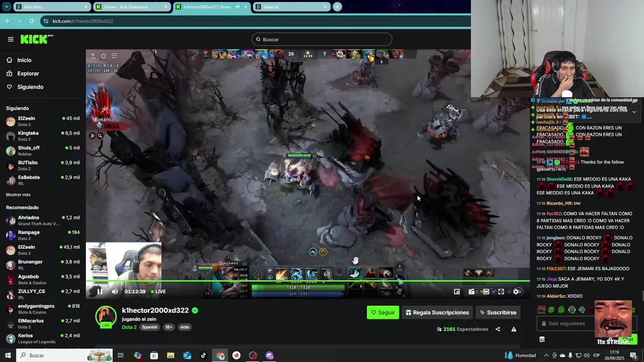Open video player settings gear
Image resolution: width=644 pixels, height=362 pixels.
pyautogui.click(x=516, y=292)
